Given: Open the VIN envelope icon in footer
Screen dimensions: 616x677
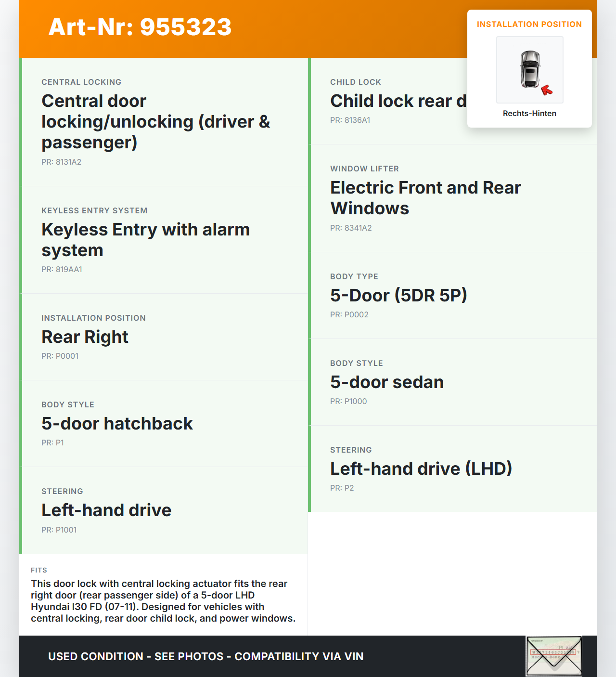Looking at the screenshot, I should (x=554, y=656).
